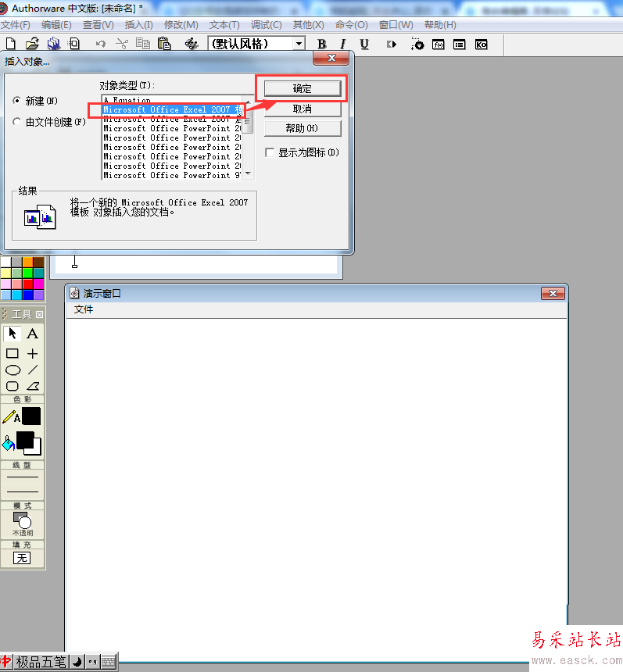Viewport: 623px width, 672px height.
Task: Open the Functions window icon
Action: coord(439,45)
